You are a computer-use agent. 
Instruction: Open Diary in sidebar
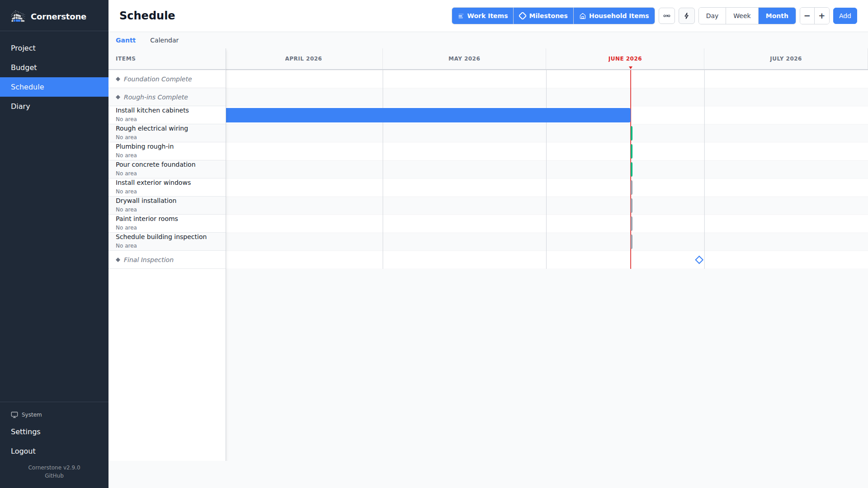(x=54, y=106)
